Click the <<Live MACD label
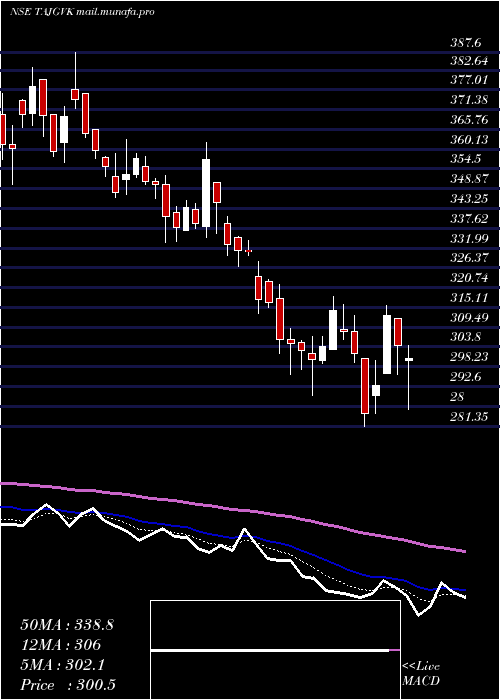The height and width of the screenshot is (700, 500). pos(421,673)
